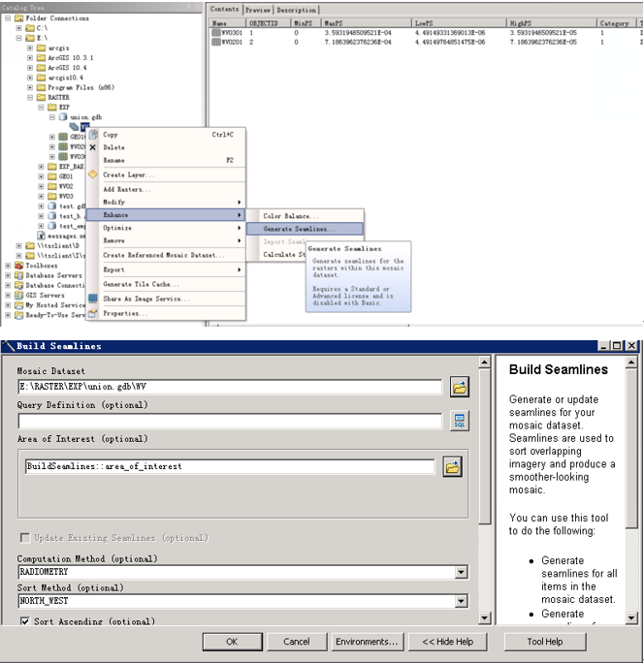Select union.gdb geodatabase icon
644x663 pixels.
[63, 116]
